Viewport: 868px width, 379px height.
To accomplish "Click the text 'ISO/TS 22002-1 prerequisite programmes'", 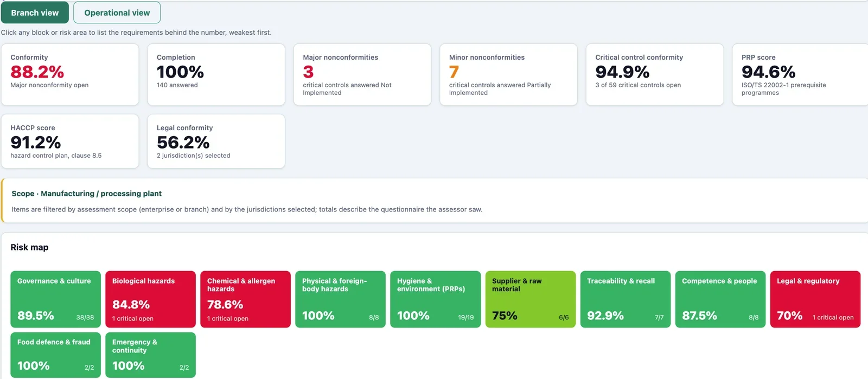I will [x=784, y=89].
